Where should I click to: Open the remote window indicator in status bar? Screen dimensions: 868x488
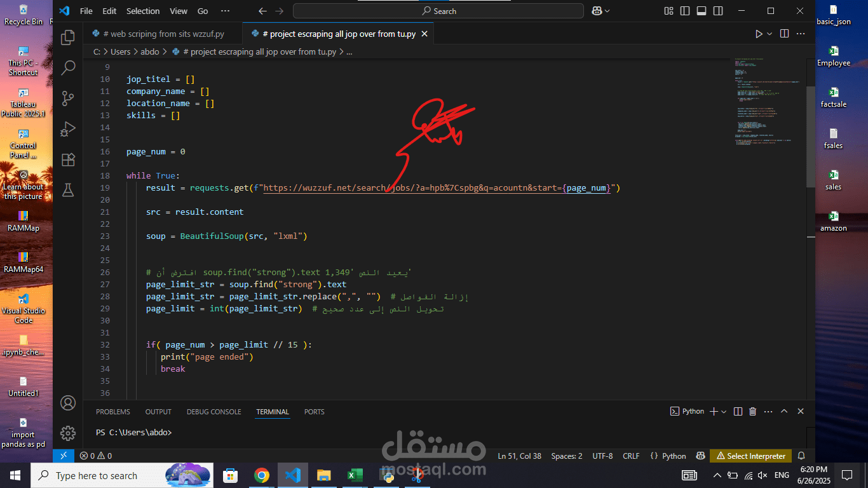(63, 456)
